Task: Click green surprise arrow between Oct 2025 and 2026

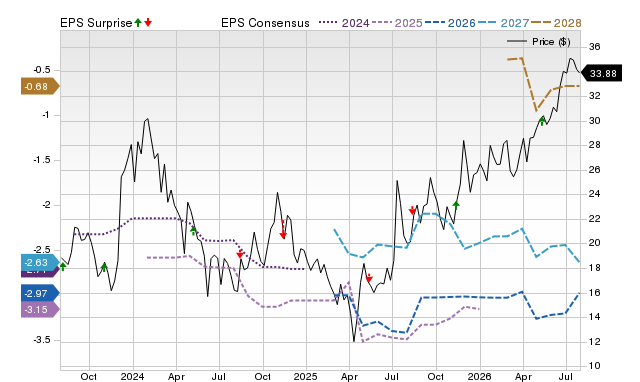Action: coord(456,205)
